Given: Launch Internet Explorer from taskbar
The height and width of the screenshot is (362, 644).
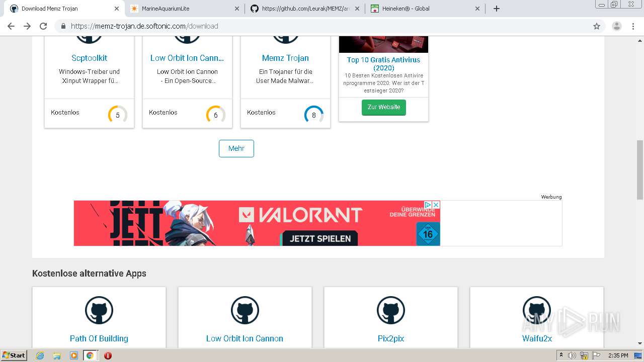Looking at the screenshot, I should point(40,355).
